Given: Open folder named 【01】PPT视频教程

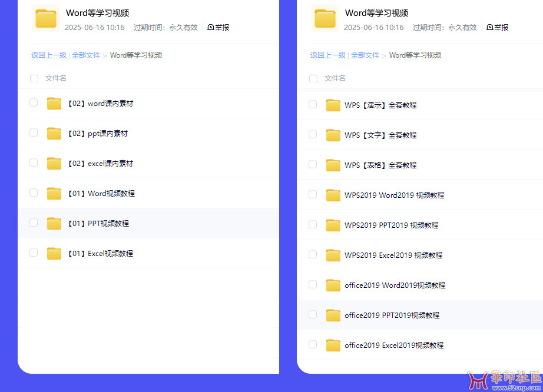Looking at the screenshot, I should click(98, 224).
